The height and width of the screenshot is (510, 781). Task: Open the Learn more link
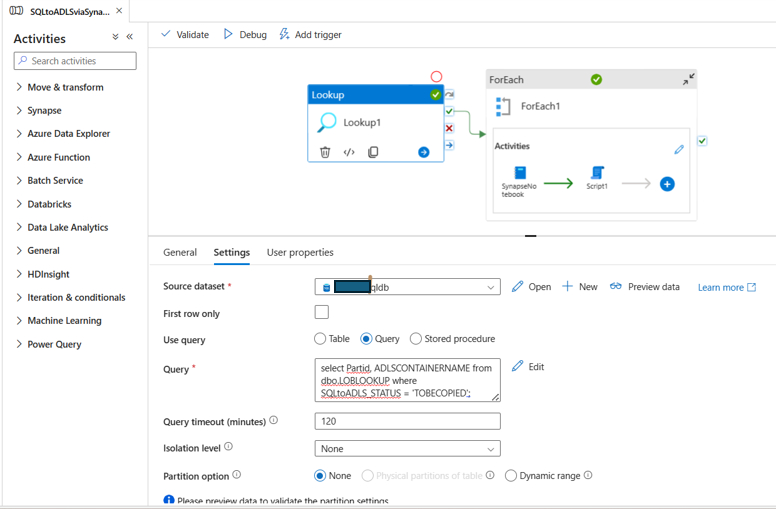(727, 287)
